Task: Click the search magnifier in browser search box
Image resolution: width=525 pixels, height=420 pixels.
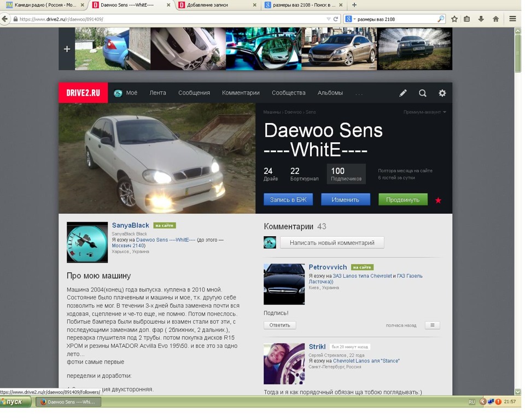Action: (441, 19)
